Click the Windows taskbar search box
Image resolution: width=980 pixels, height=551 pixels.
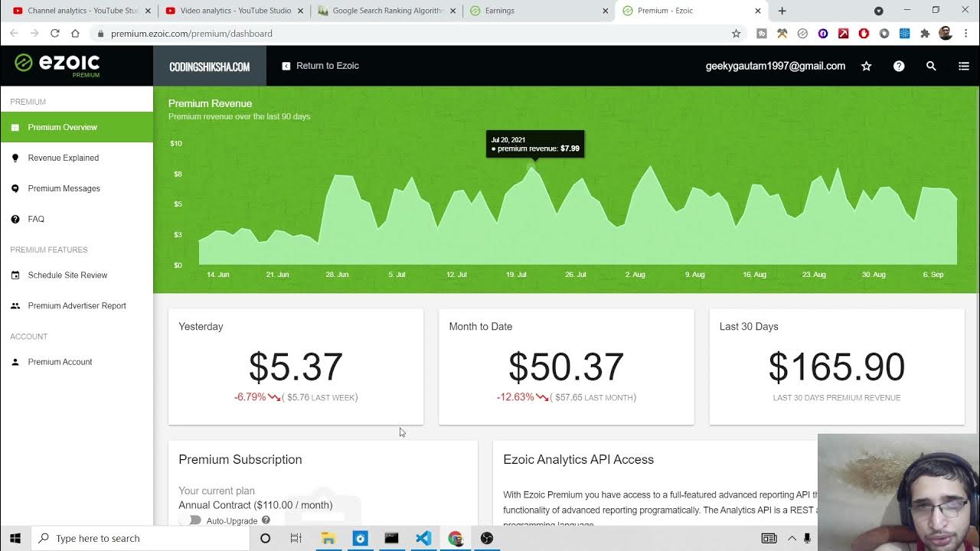pos(142,538)
